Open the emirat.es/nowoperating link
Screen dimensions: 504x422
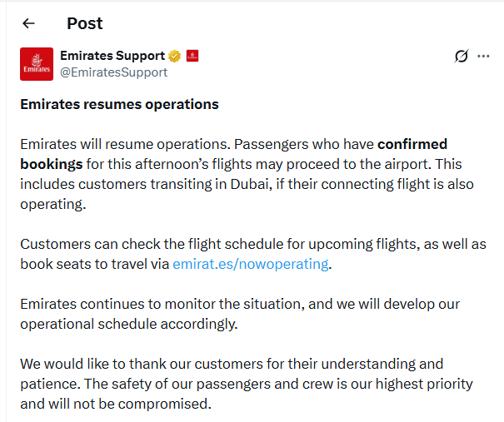coord(251,265)
